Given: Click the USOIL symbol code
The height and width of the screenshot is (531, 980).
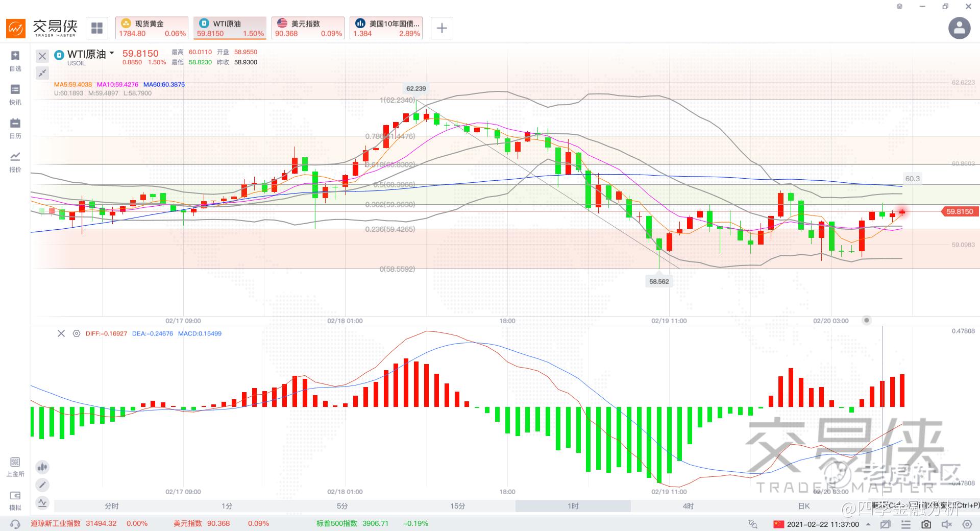Looking at the screenshot, I should click(x=77, y=63).
